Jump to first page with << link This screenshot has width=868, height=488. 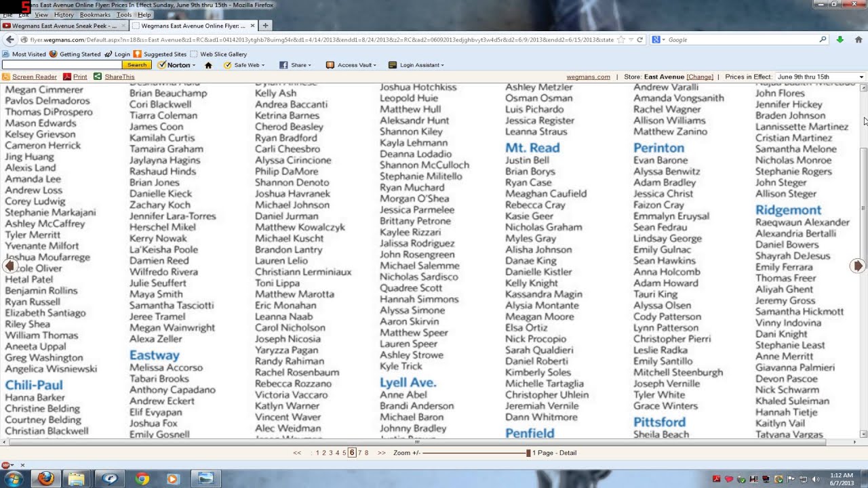tap(297, 453)
